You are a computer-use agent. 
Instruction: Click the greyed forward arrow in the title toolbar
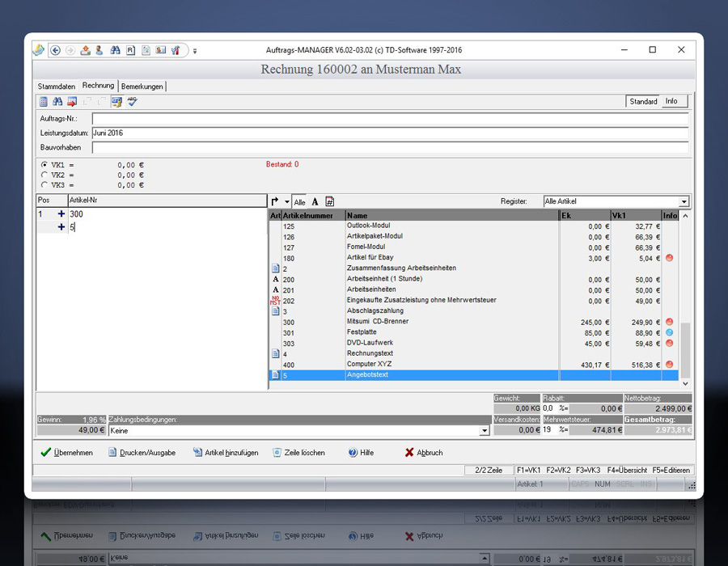tap(70, 50)
